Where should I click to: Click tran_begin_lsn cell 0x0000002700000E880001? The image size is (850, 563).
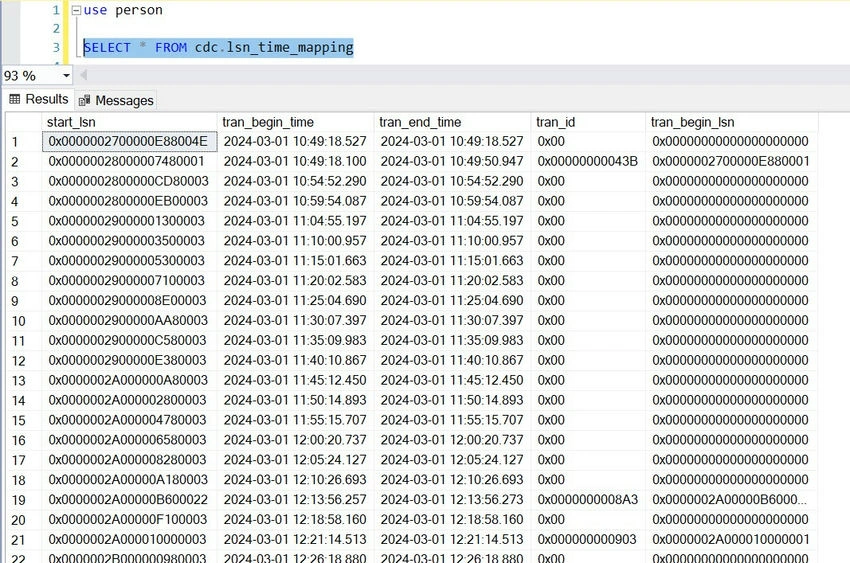click(732, 161)
